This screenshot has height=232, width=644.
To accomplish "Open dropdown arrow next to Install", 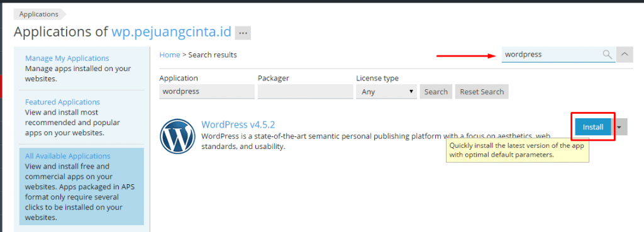I will tap(619, 127).
